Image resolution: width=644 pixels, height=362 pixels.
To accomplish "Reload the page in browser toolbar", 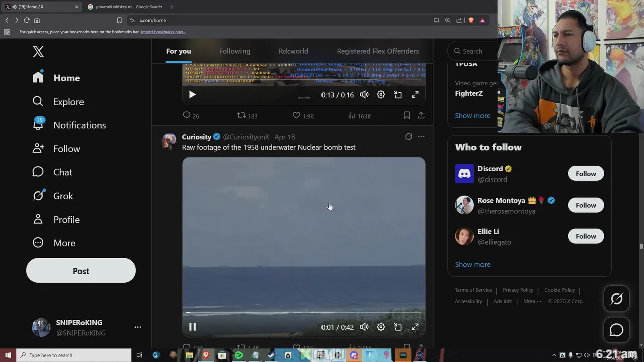I will click(27, 20).
